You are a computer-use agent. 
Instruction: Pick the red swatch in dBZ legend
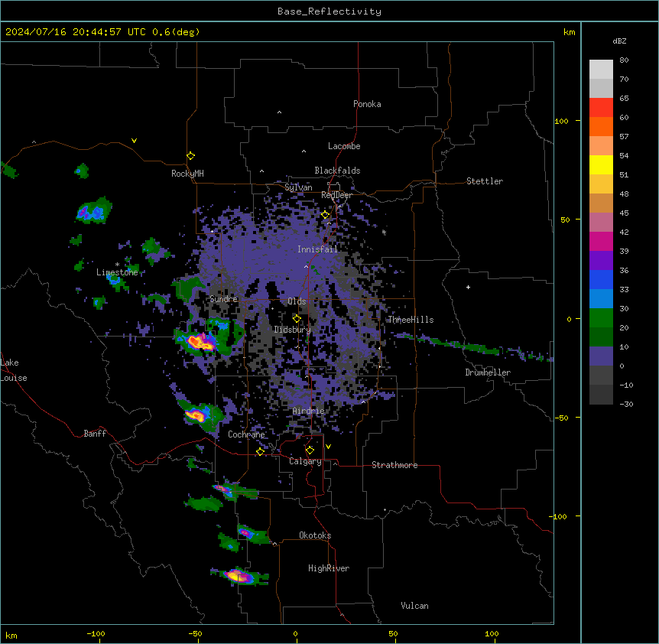point(601,108)
